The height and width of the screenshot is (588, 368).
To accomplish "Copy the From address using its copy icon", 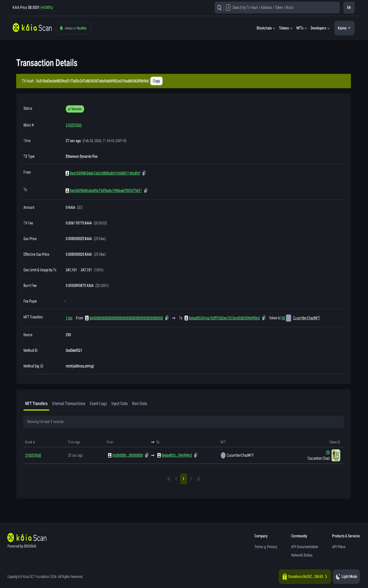I will tap(144, 173).
